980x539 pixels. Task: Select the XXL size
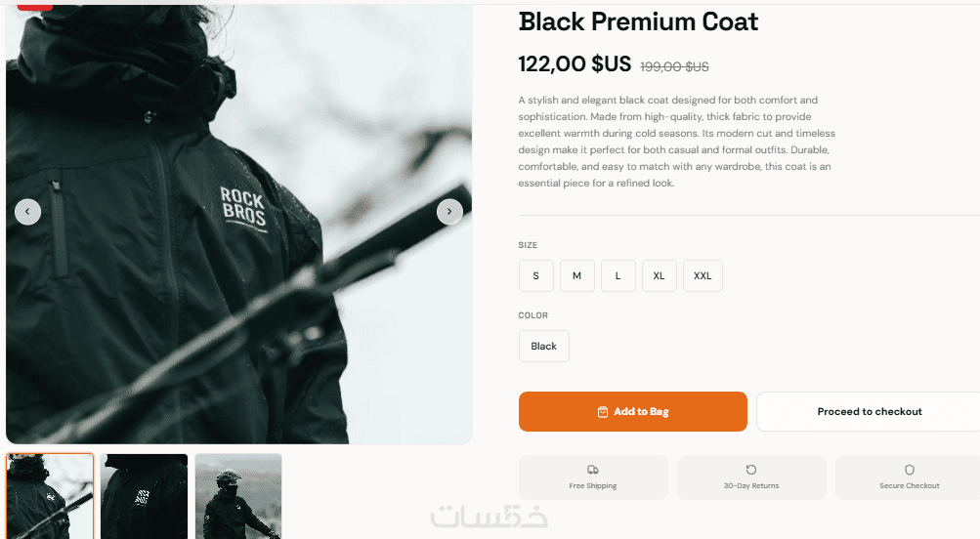coord(703,275)
